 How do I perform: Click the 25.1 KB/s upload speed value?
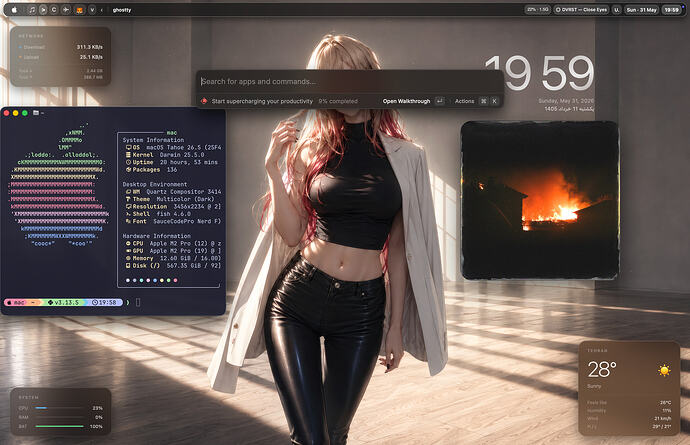[x=91, y=57]
